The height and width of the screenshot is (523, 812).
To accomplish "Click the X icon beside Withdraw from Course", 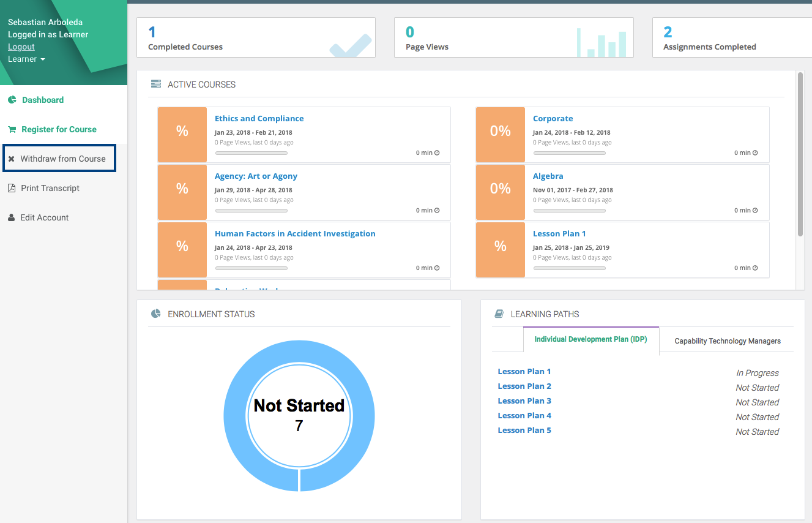I will pyautogui.click(x=12, y=159).
